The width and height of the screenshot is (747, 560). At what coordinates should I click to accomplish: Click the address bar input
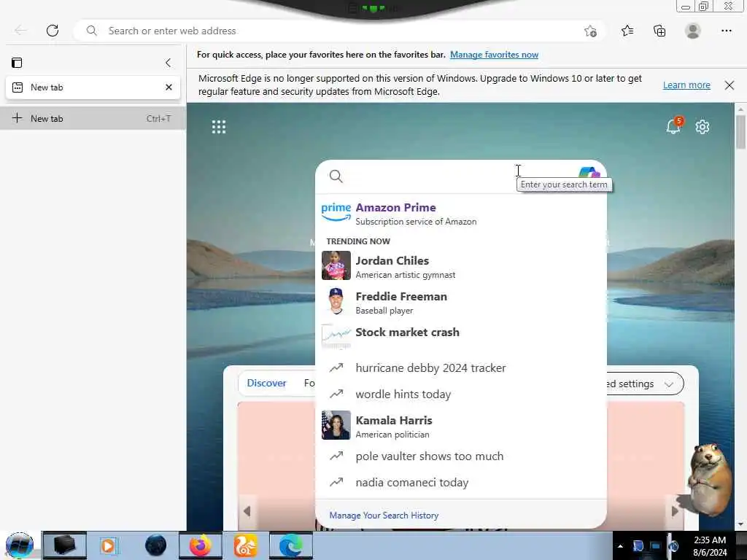[x=341, y=31]
